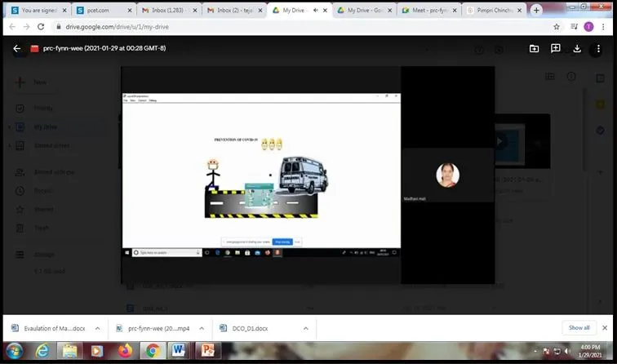Open the Chrome profile avatar
Viewport: 617px width, 364px height.
coord(588,27)
